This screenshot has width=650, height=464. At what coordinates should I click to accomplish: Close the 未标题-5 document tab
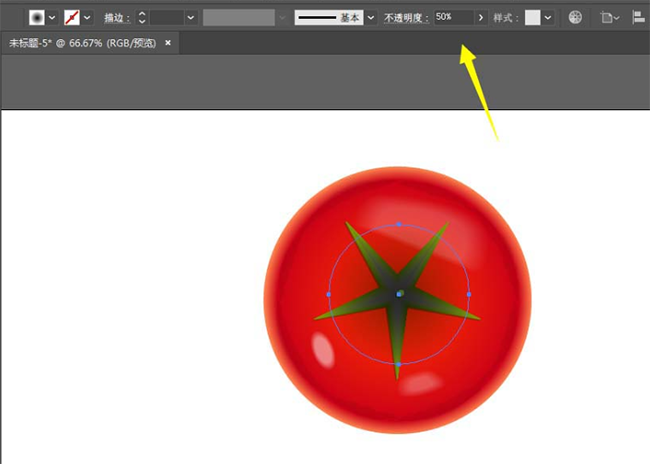[168, 43]
